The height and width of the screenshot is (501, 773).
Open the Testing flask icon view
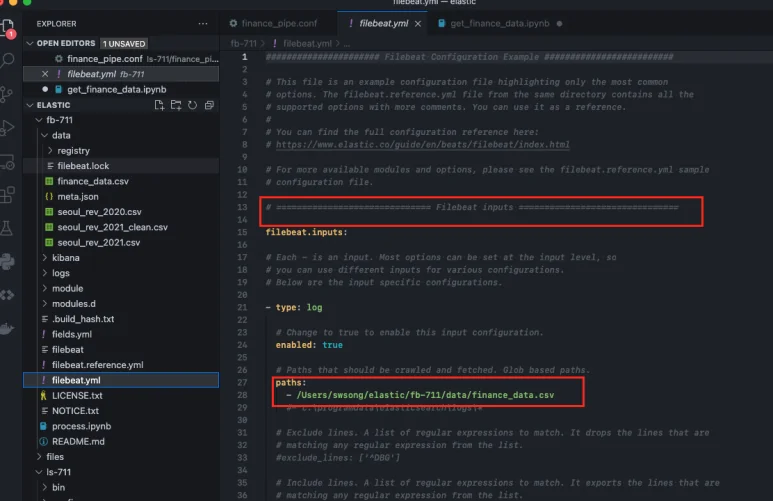click(9, 228)
